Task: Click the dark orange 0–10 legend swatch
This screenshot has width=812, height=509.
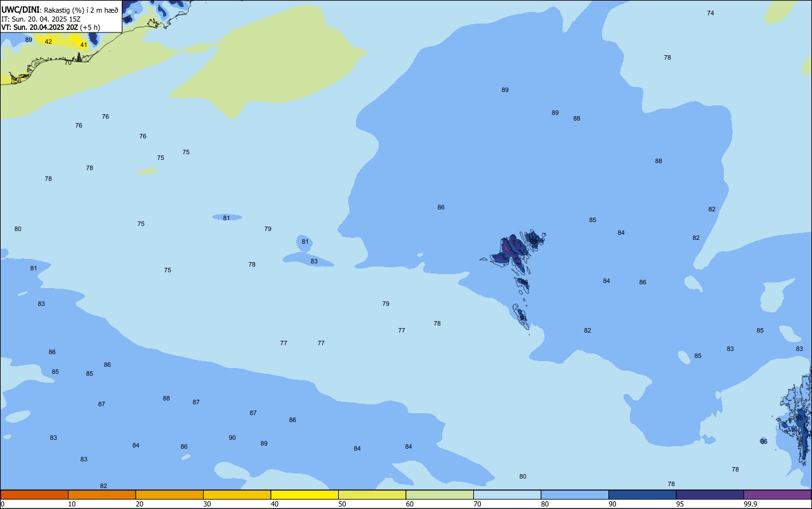Action: [34, 494]
